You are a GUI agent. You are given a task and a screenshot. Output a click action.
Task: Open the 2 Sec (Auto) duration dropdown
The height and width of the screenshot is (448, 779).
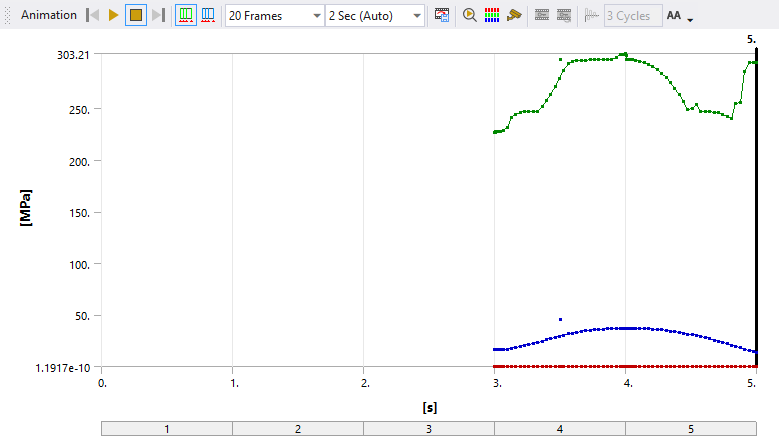[x=375, y=16]
